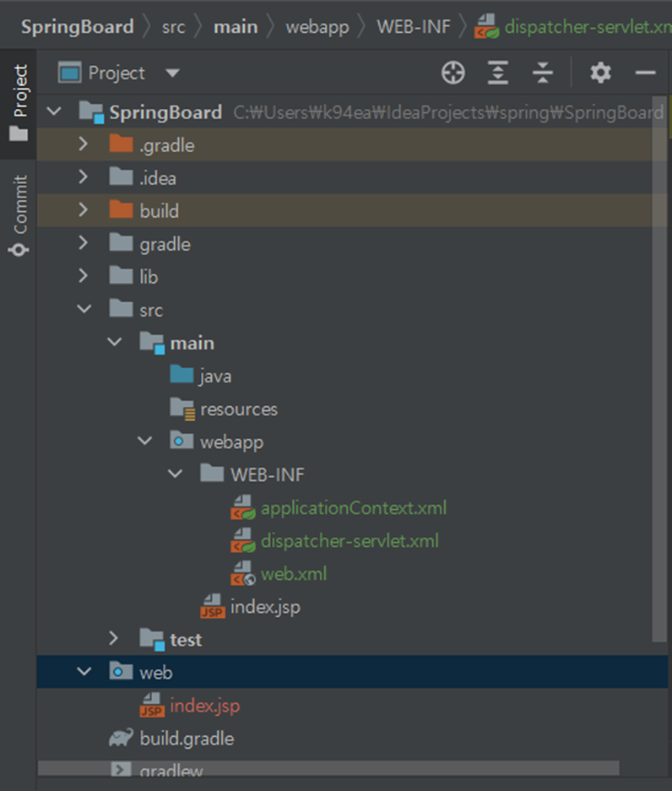
Task: Click SpringBoard in the navigation breadcrumb
Action: [77, 26]
